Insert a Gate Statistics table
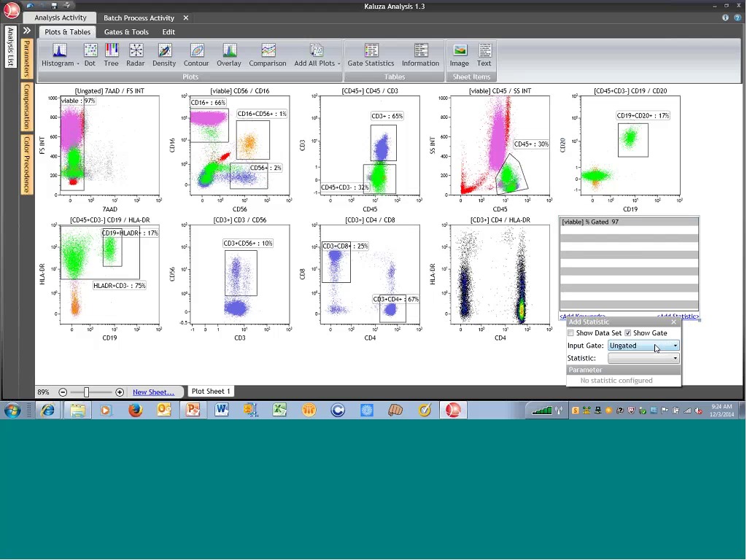747x560 pixels. [x=371, y=55]
